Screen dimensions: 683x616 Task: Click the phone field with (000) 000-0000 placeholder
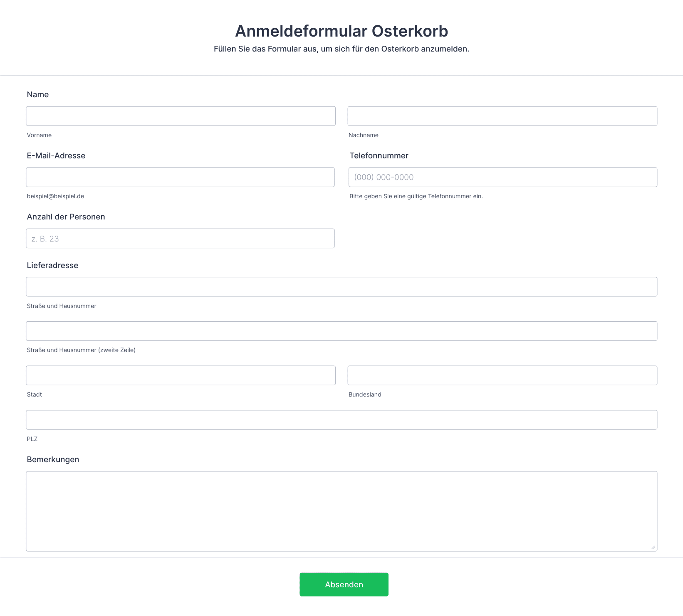click(x=502, y=177)
